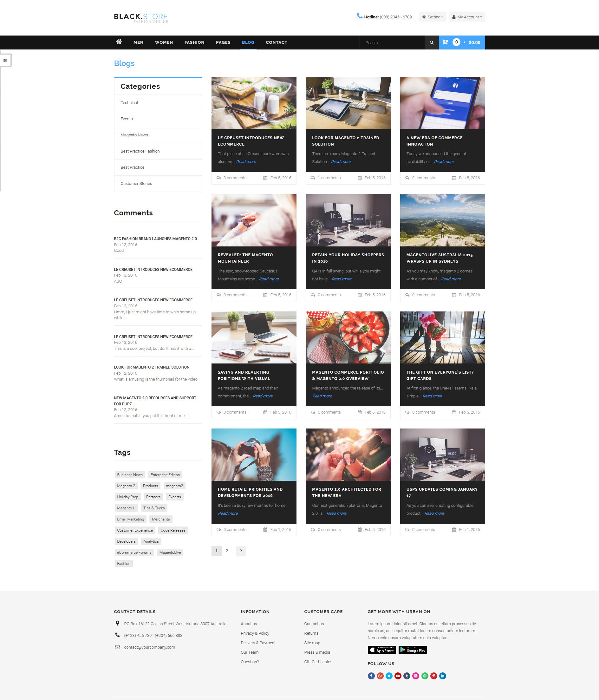This screenshot has width=599, height=700.
Task: Open B2C Fashion Brand Launches Magento 2.0 comment
Action: [x=155, y=239]
